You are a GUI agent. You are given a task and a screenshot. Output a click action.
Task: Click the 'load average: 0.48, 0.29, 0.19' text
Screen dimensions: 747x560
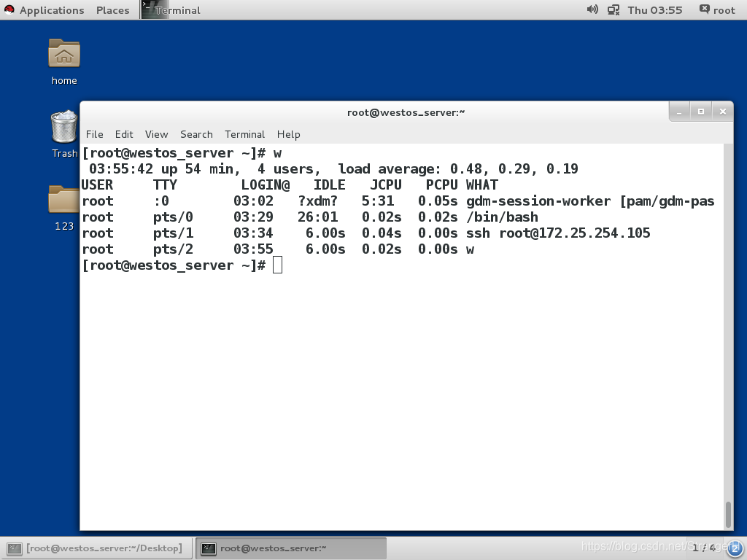pyautogui.click(x=458, y=169)
